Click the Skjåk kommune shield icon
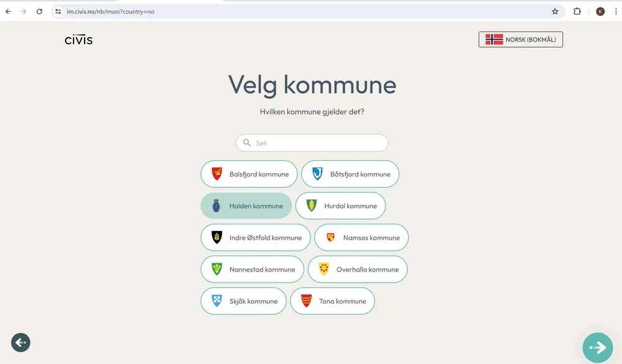 [216, 301]
